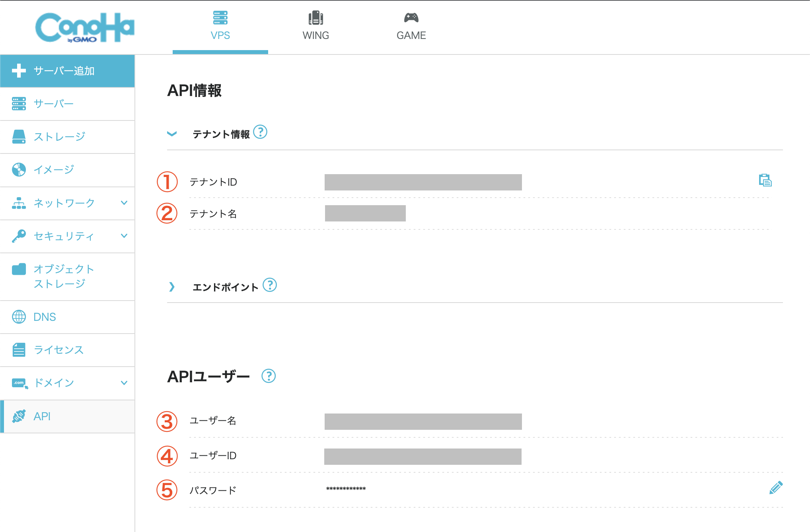
Task: Expand the ドメイン submenu chevron
Action: tap(124, 383)
